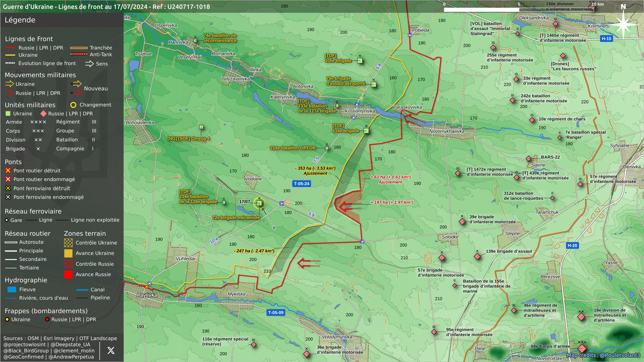Click the Avance Ukraine yellow swatch

point(68,253)
